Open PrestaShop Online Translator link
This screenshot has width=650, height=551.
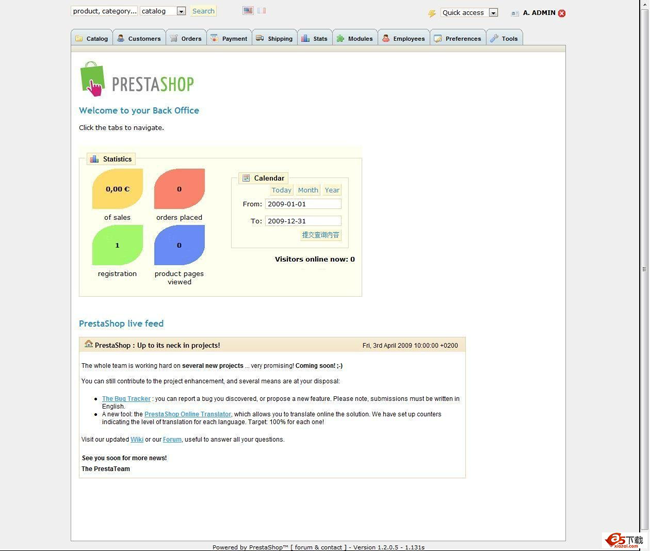click(188, 414)
